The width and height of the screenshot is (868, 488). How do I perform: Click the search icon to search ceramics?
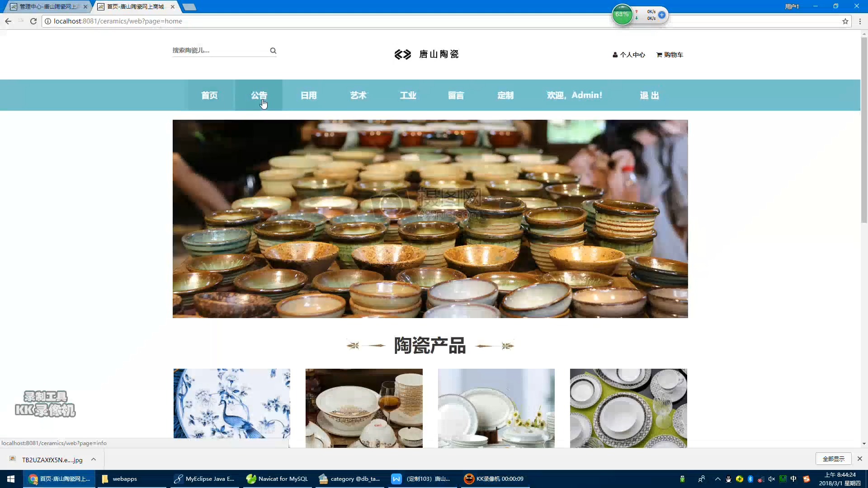(273, 50)
